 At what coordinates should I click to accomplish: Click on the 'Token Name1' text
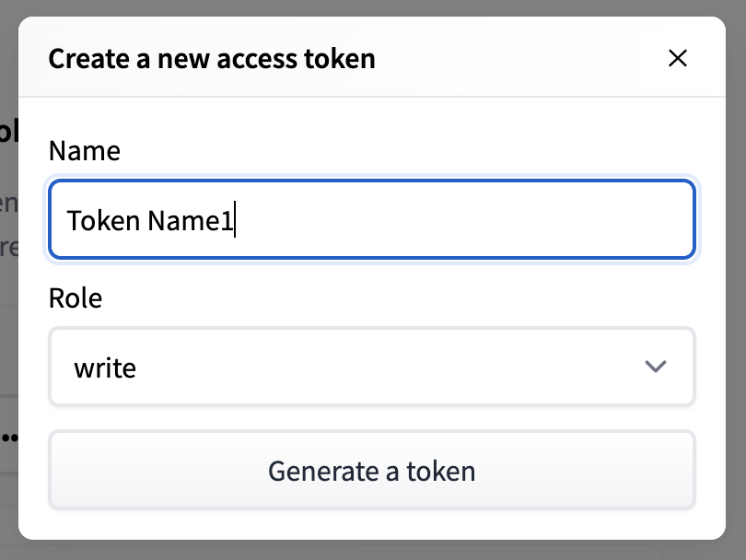coord(149,221)
